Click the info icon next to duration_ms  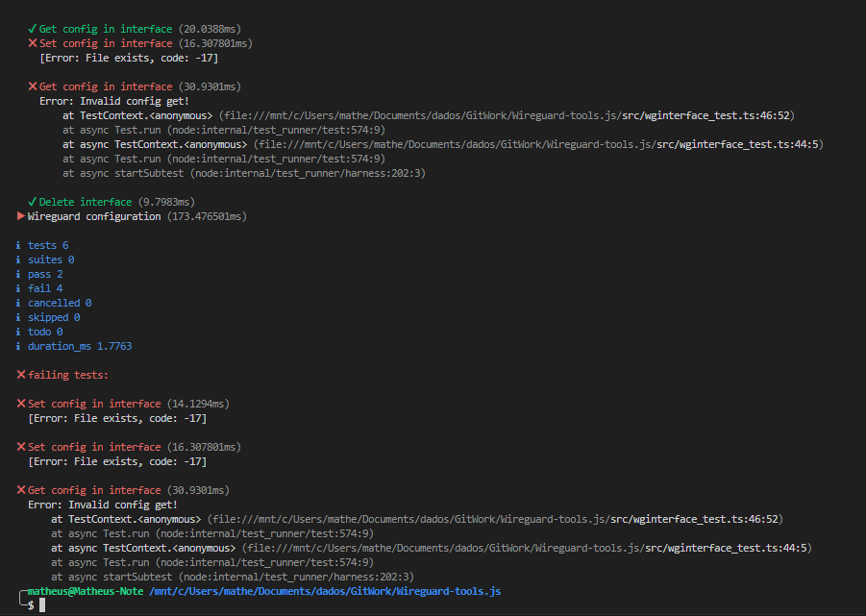20,346
